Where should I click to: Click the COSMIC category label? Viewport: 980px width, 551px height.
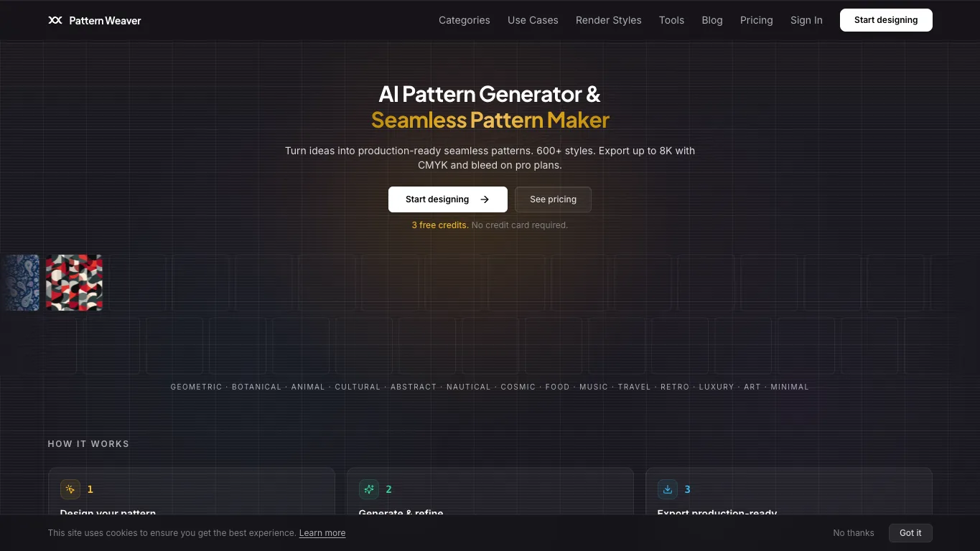pos(518,387)
